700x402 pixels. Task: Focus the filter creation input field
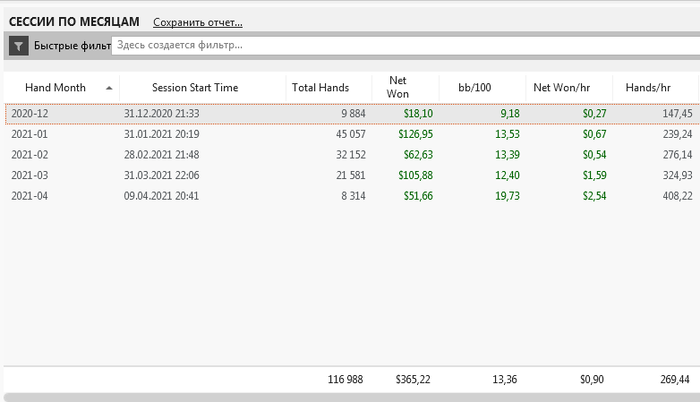coord(400,45)
